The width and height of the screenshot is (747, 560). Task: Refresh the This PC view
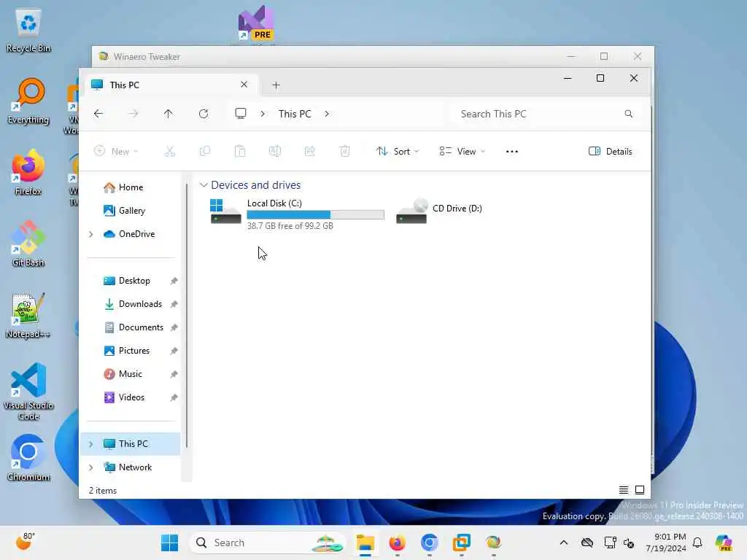pos(204,114)
